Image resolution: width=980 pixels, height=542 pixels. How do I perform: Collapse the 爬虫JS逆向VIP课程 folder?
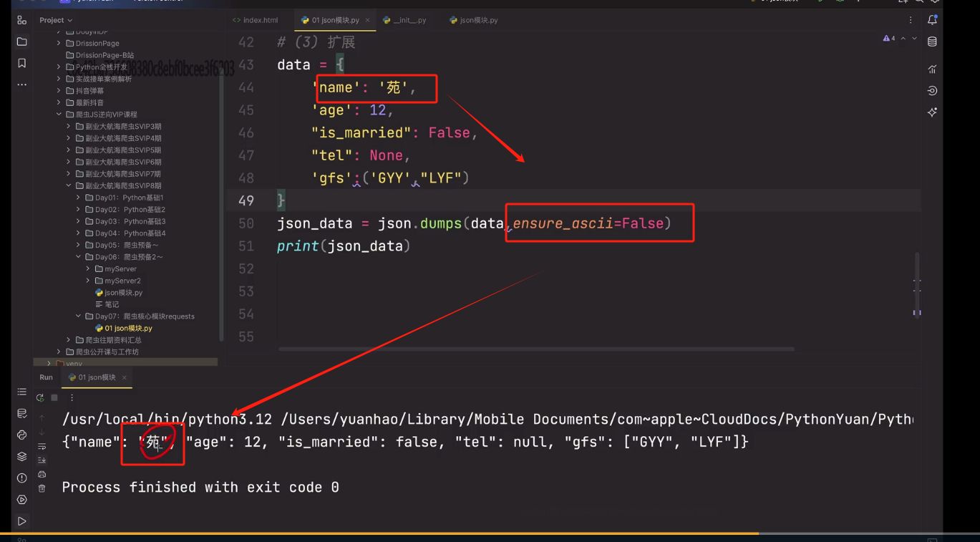59,115
